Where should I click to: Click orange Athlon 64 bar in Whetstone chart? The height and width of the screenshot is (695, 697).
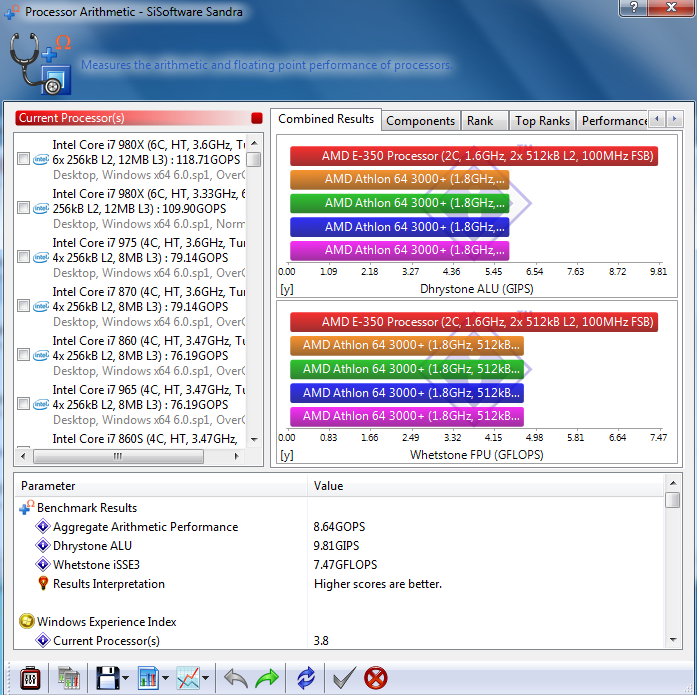pyautogui.click(x=407, y=345)
